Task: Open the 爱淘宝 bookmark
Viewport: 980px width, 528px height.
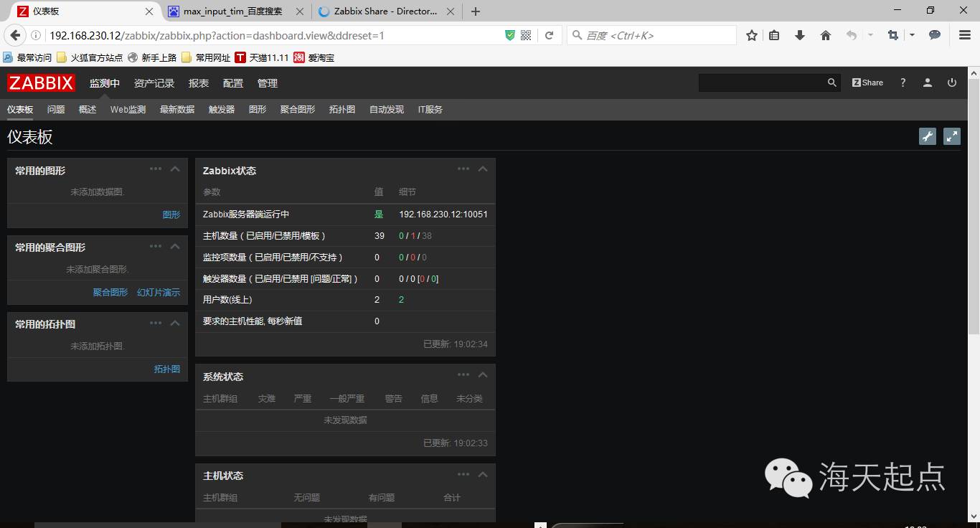Action: click(x=314, y=57)
